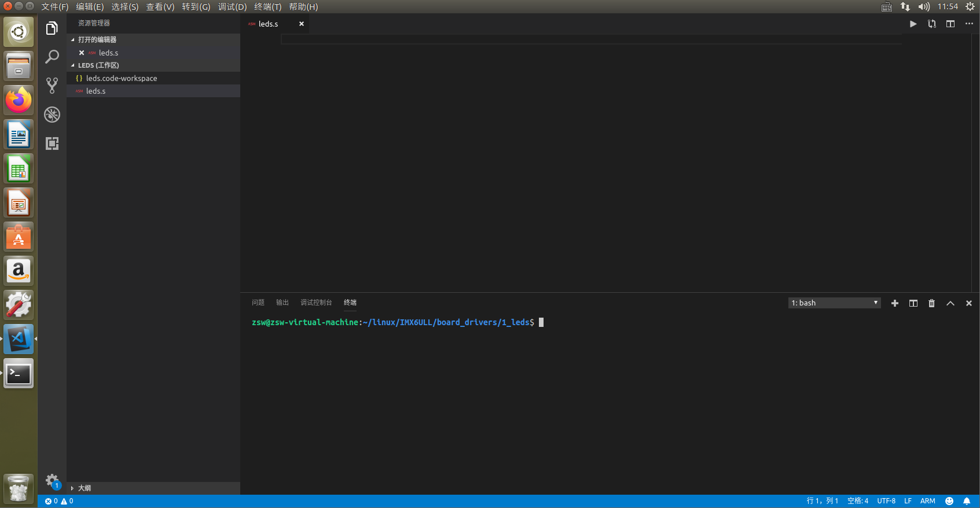980x508 pixels.
Task: Open the Debug menu
Action: [232, 7]
